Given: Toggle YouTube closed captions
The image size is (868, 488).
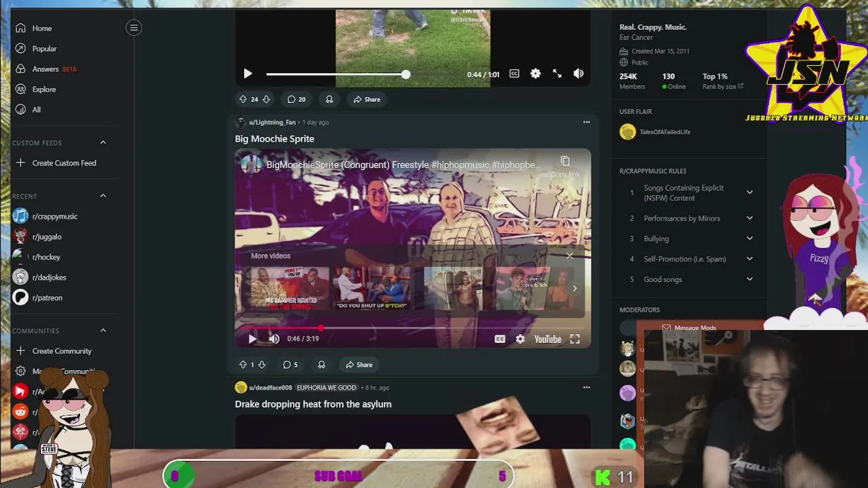Looking at the screenshot, I should [x=500, y=339].
